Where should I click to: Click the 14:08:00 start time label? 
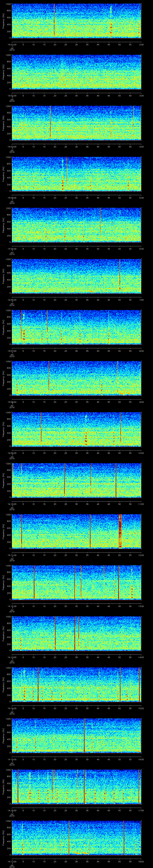pos(12,402)
